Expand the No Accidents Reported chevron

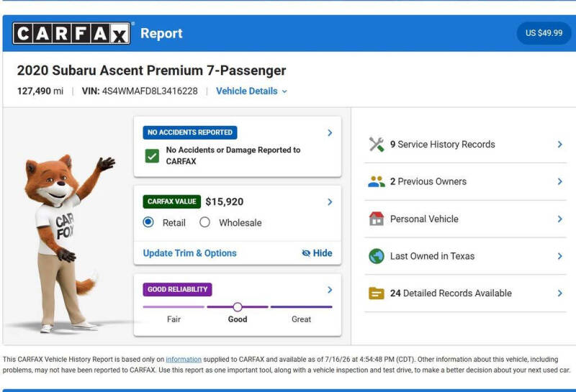pyautogui.click(x=330, y=132)
